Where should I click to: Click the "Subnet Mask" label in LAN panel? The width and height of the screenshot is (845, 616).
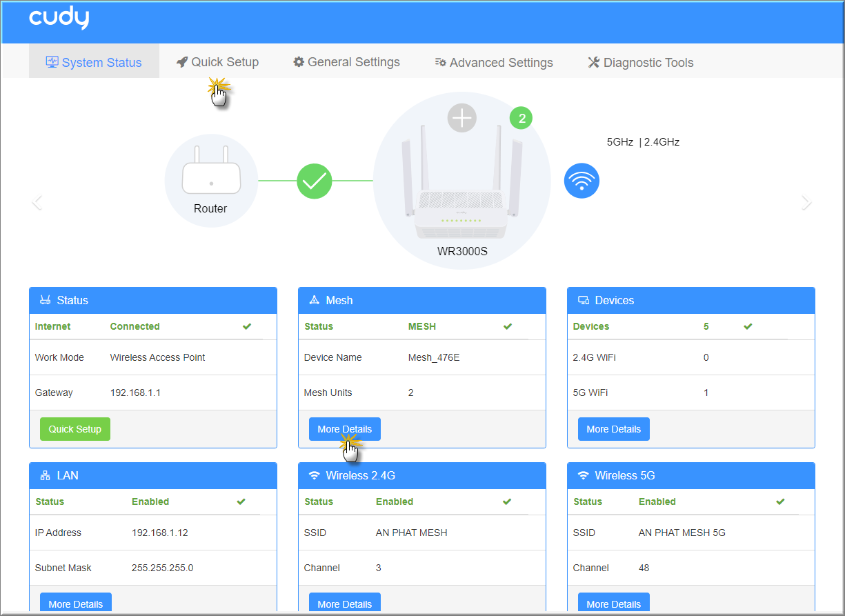63,568
